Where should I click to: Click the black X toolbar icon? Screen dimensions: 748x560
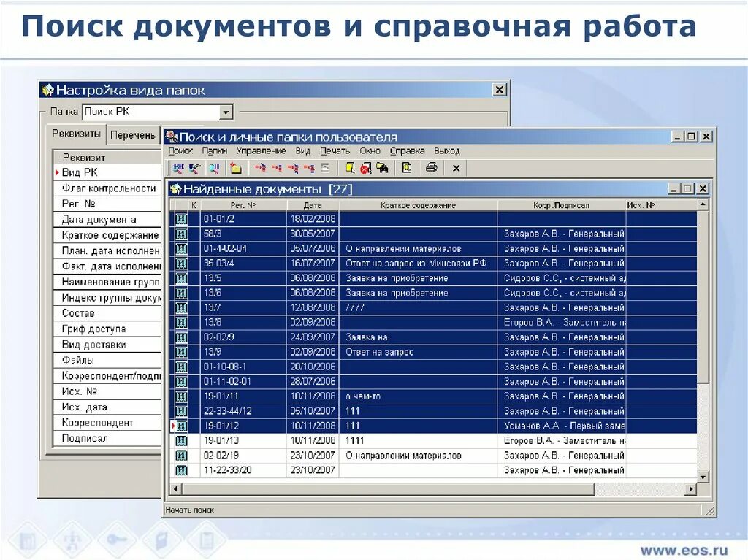pos(456,168)
